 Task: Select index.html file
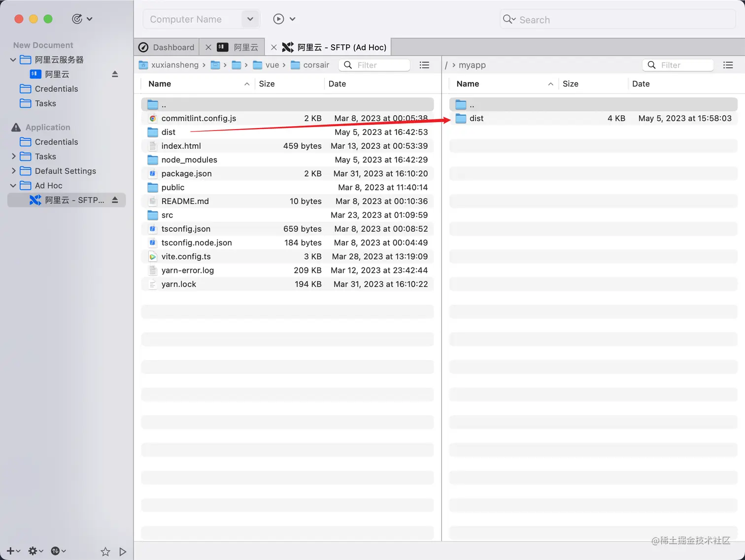287,146
